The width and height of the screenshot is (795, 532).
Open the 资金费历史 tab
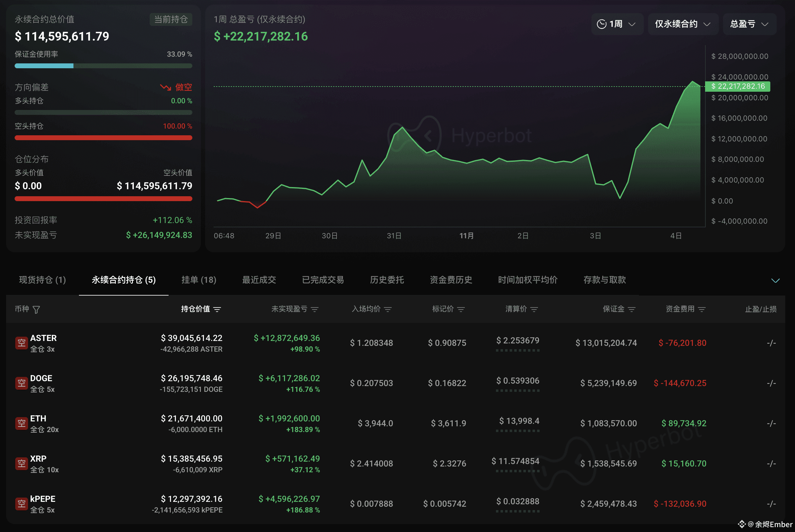451,280
